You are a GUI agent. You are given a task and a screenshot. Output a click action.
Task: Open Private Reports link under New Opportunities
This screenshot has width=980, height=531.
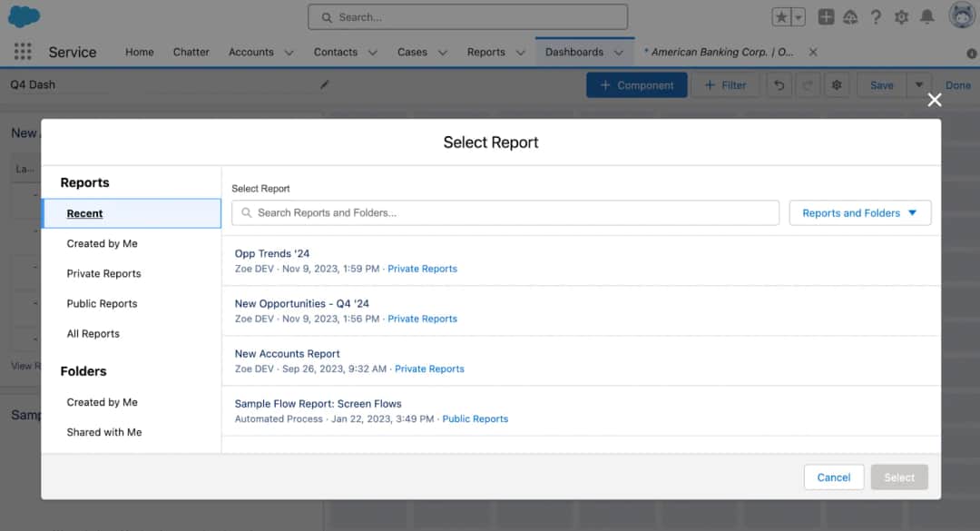423,319
